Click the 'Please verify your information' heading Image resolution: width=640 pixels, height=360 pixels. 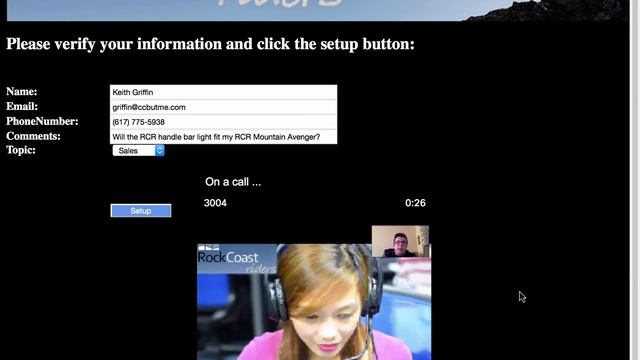click(x=210, y=44)
